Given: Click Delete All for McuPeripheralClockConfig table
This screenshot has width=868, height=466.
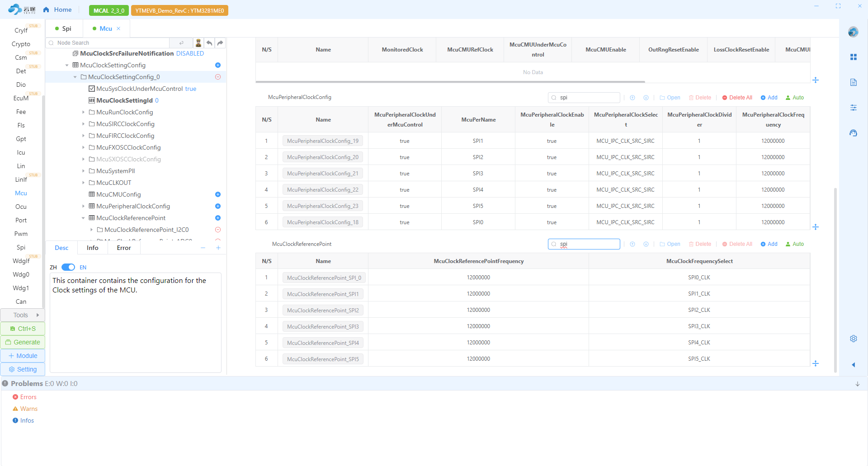Looking at the screenshot, I should pyautogui.click(x=737, y=98).
